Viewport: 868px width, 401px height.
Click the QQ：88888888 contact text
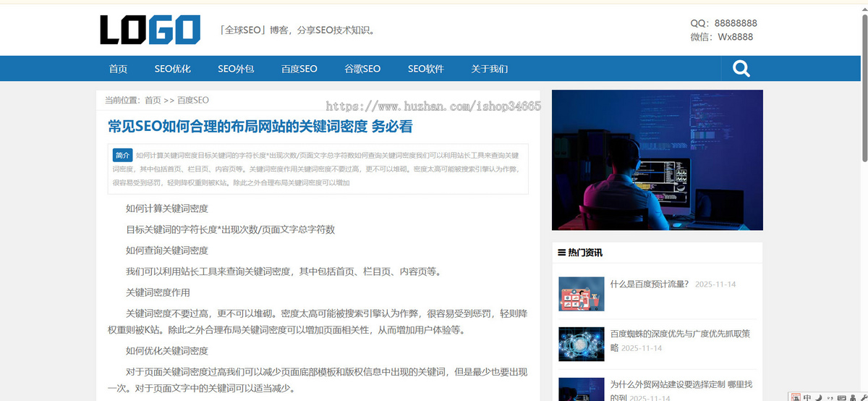point(724,23)
